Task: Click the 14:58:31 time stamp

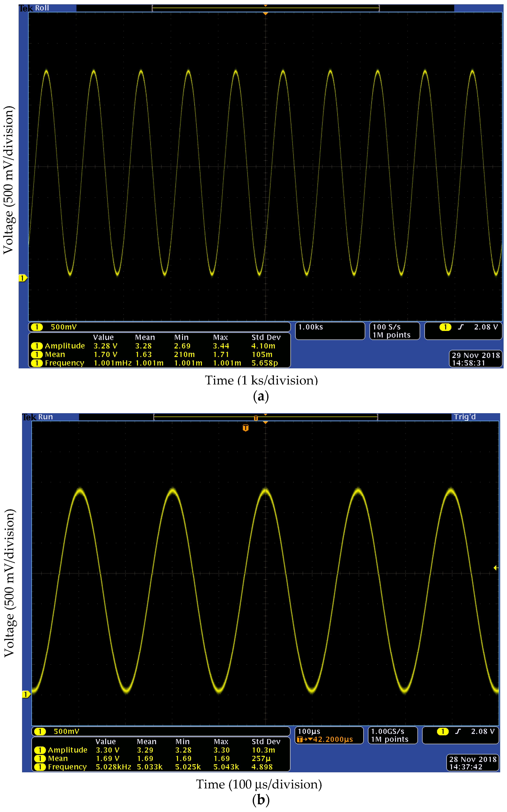Action: [468, 363]
